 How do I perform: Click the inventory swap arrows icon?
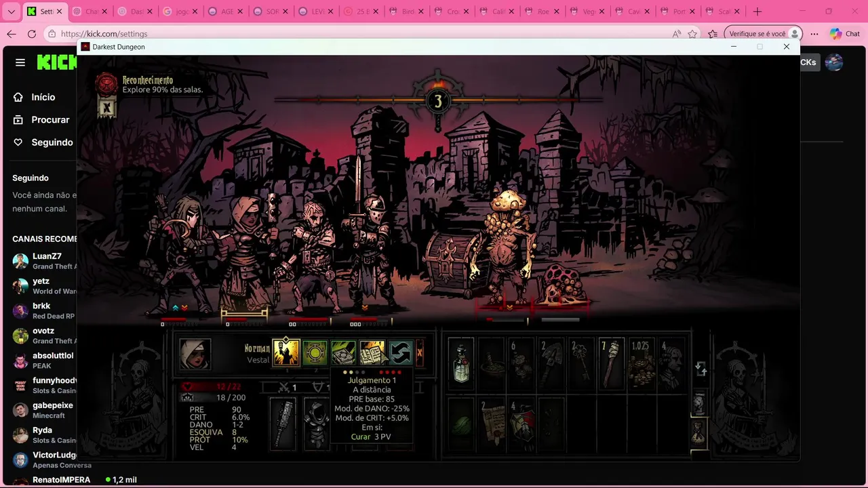pyautogui.click(x=701, y=369)
